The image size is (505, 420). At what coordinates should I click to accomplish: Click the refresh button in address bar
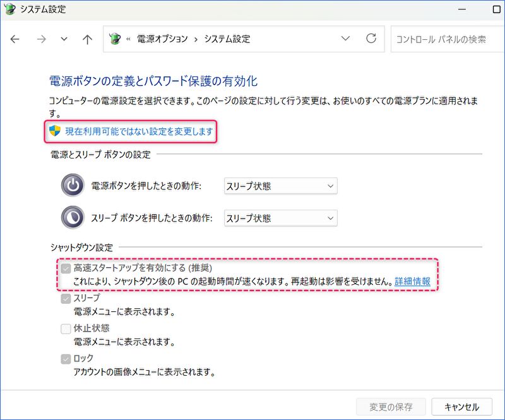371,39
